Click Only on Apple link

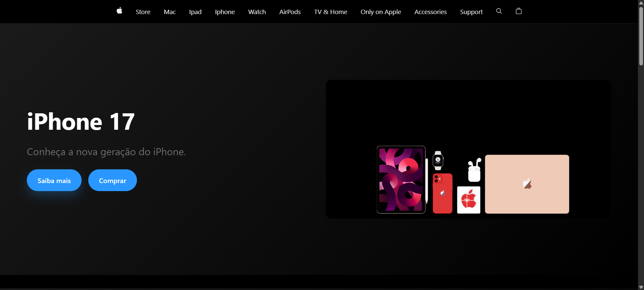coord(381,12)
